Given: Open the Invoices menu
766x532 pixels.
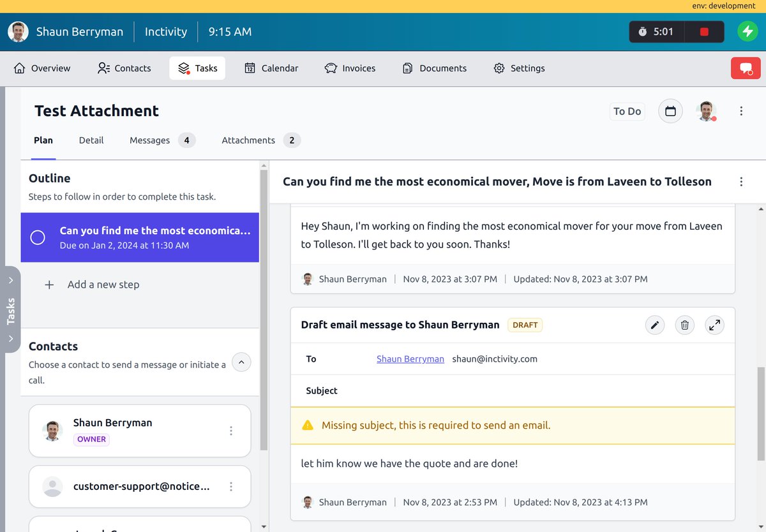Looking at the screenshot, I should [350, 68].
